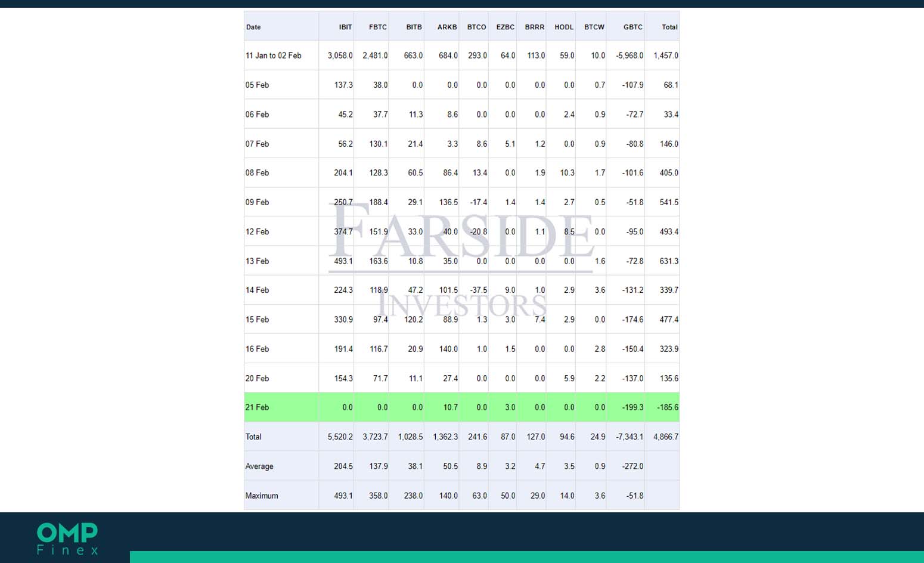Image resolution: width=924 pixels, height=563 pixels.
Task: Select IBIT average 204.5
Action: [x=343, y=466]
